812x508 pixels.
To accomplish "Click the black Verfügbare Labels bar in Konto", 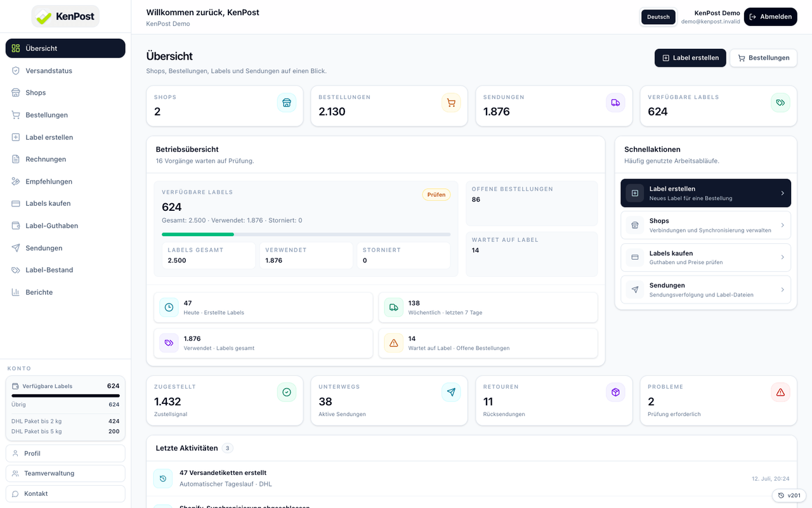I will (65, 396).
